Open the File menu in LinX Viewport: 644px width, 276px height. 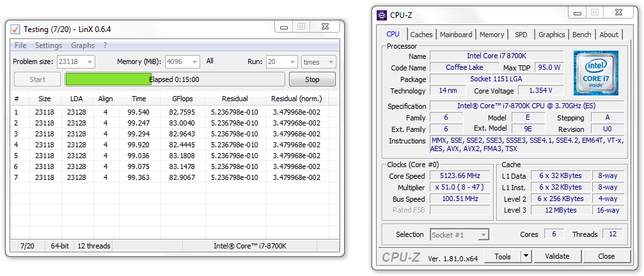20,45
